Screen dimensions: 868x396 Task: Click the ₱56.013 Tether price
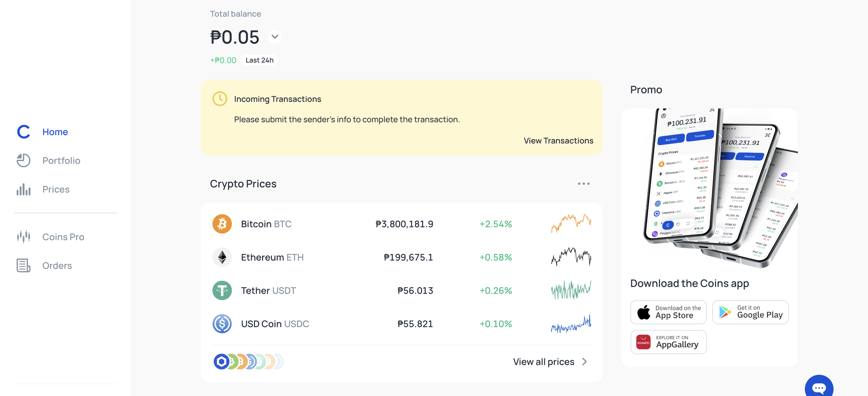pos(415,291)
